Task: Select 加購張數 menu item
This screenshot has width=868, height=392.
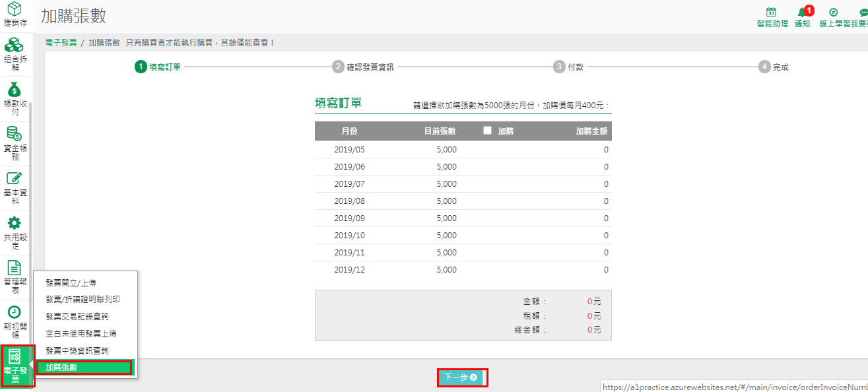Action: click(85, 368)
